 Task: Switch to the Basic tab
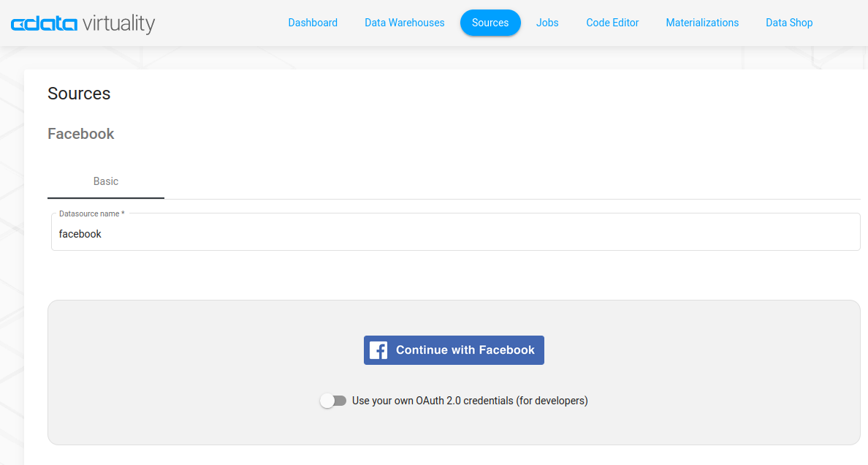(x=105, y=181)
